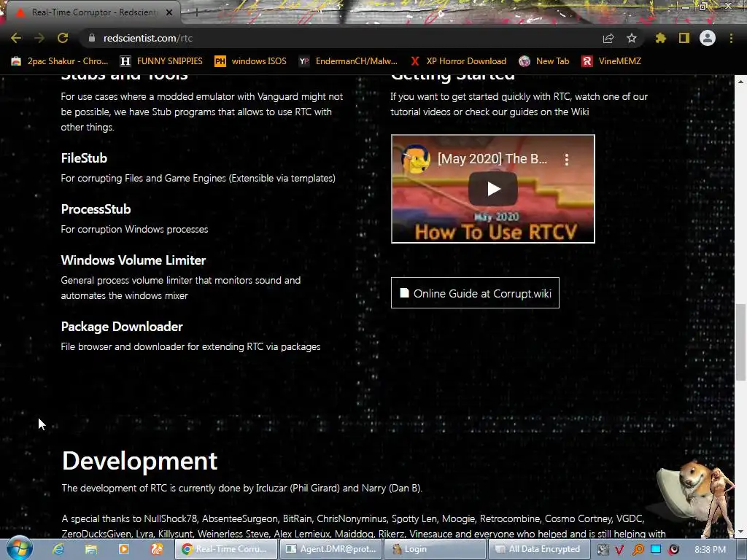Open the 2pac Shakur bookmark
Image resolution: width=747 pixels, height=560 pixels.
click(60, 61)
